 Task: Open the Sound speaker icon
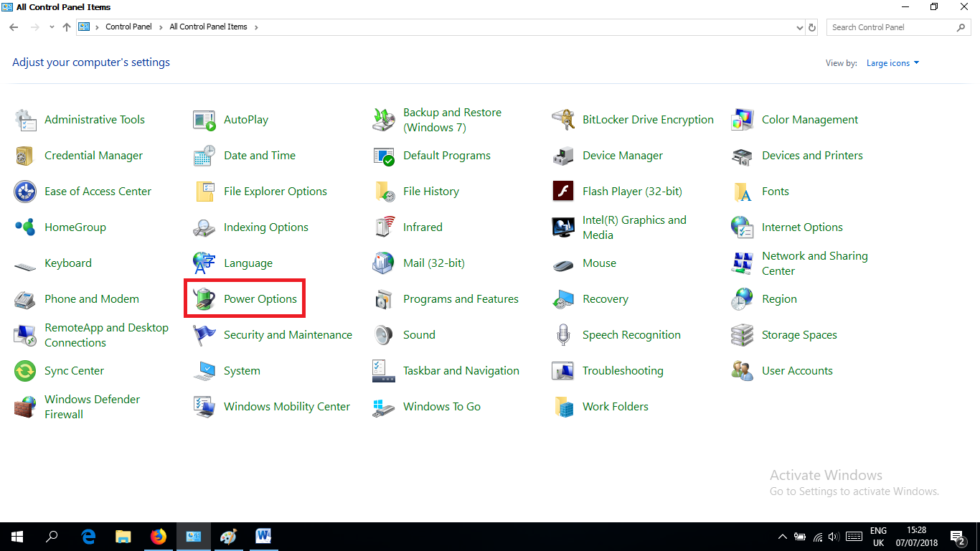click(384, 335)
